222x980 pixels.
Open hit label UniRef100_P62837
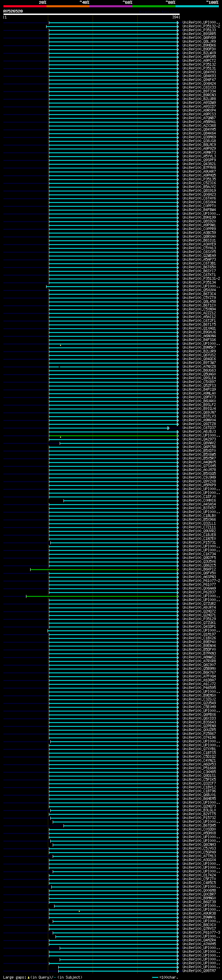click(x=199, y=592)
